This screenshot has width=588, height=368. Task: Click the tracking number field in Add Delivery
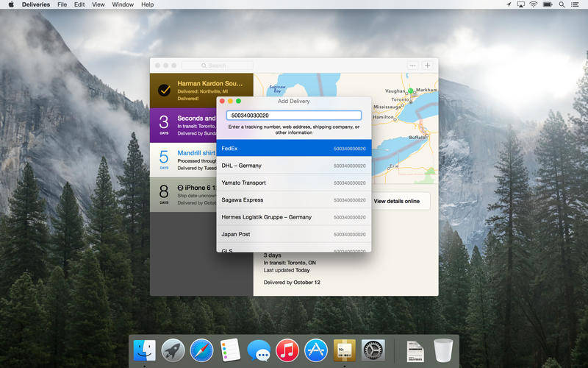tap(293, 116)
